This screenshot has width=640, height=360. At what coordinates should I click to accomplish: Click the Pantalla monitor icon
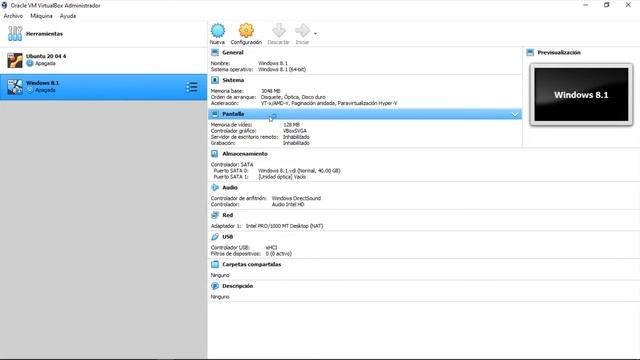click(215, 114)
